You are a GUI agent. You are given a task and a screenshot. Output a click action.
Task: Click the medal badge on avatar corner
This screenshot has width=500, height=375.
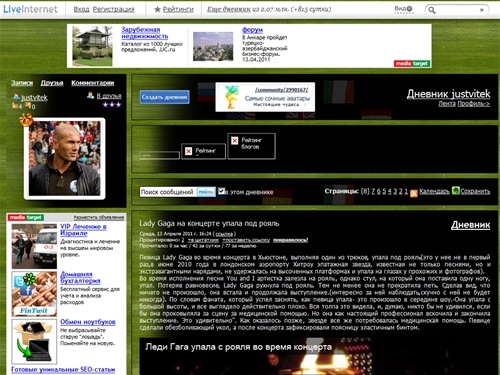pos(26,120)
